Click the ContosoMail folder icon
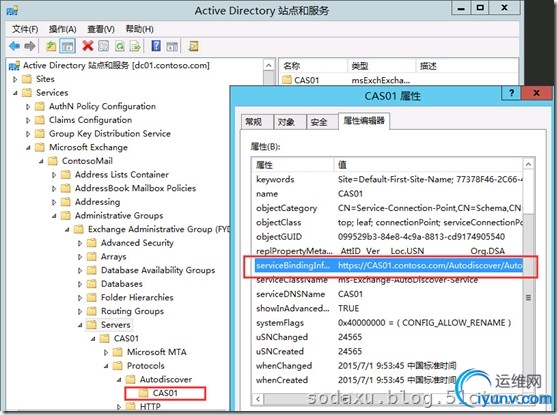Screen dimensions: 558x415 53,161
